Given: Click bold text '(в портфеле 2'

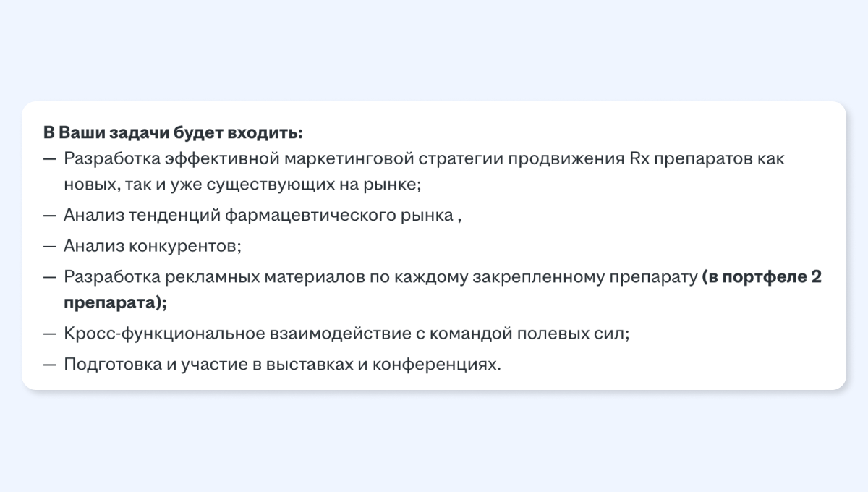Looking at the screenshot, I should point(762,277).
